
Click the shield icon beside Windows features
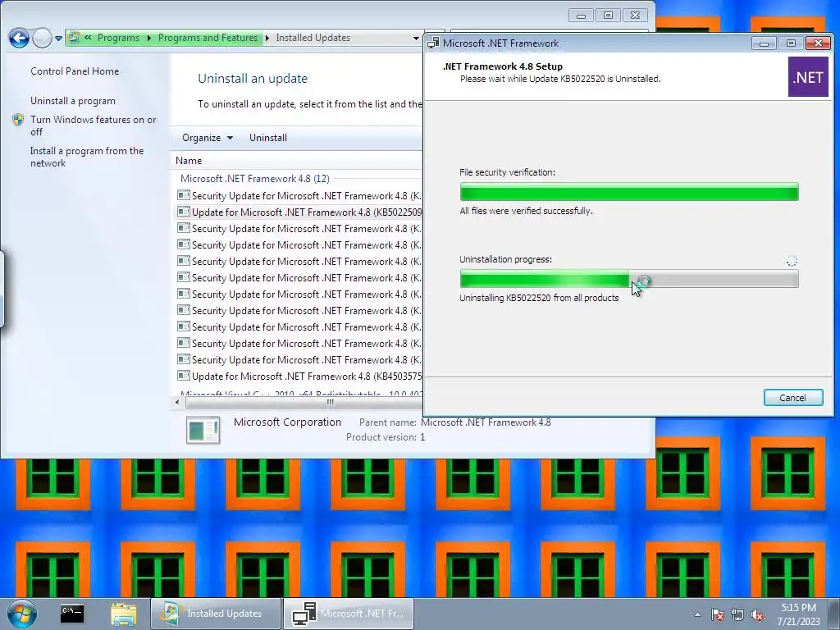[18, 120]
